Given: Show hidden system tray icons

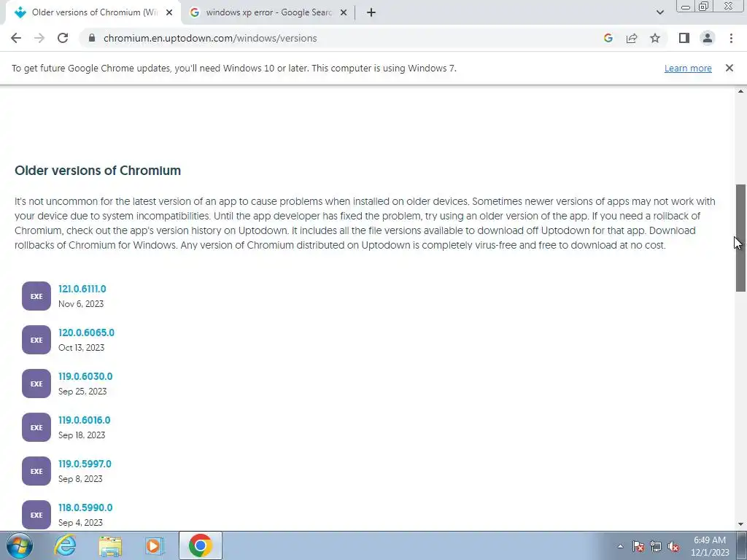Looking at the screenshot, I should (x=620, y=546).
